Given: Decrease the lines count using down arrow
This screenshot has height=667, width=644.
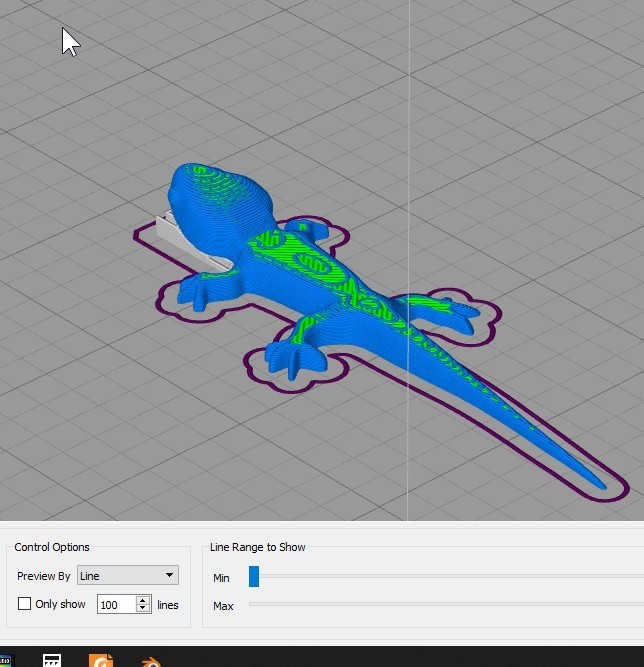Looking at the screenshot, I should 143,608.
